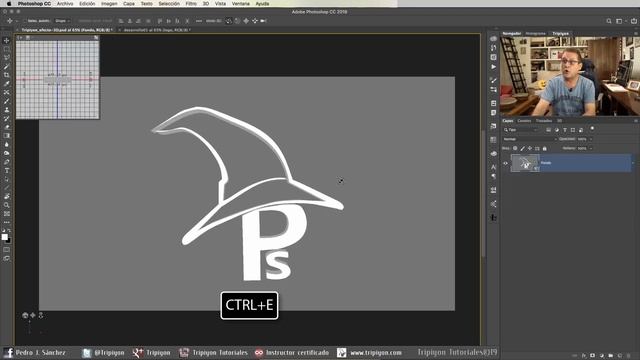
Task: Open the Ventana menu
Action: (241, 4)
